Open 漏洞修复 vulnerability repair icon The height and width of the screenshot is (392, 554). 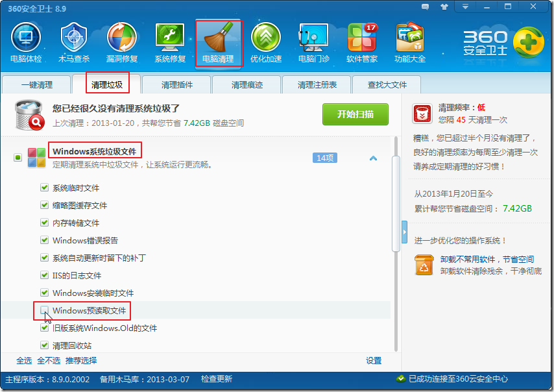pyautogui.click(x=122, y=37)
